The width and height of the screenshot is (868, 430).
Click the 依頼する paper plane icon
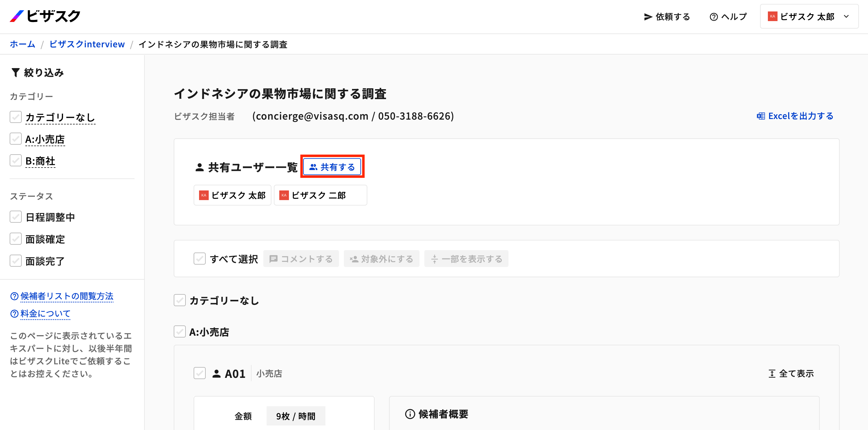tap(648, 17)
